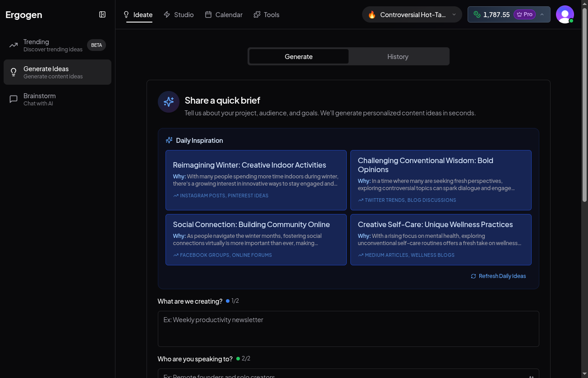Click the Refresh Daily Ideas link
The height and width of the screenshot is (378, 588).
coord(502,276)
